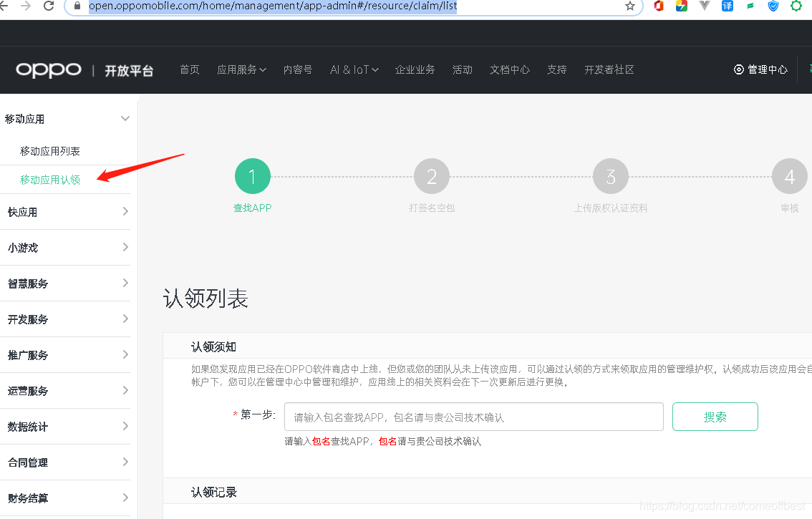Click step 3 circle 上传版权认证资料
Viewport: 812px width, 519px height.
click(611, 176)
